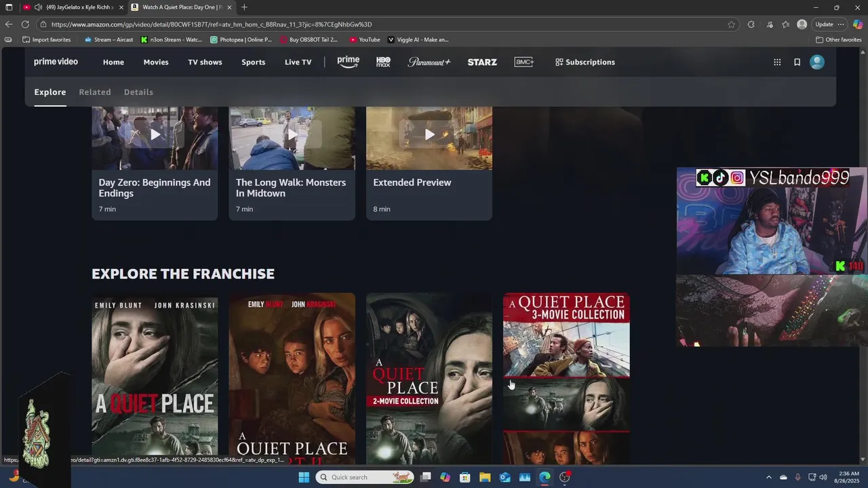The image size is (868, 488).
Task: Open a new browser tab with plus
Action: click(244, 7)
